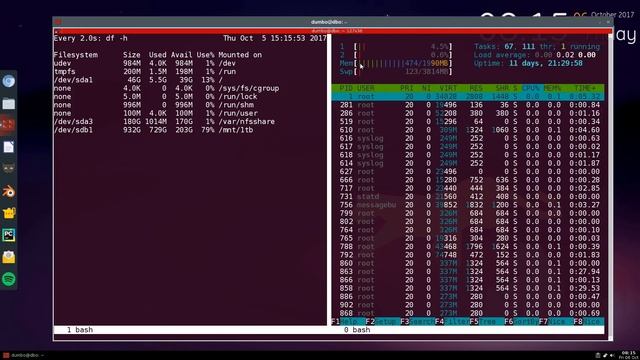Launch Blender from the dock

tap(9, 191)
